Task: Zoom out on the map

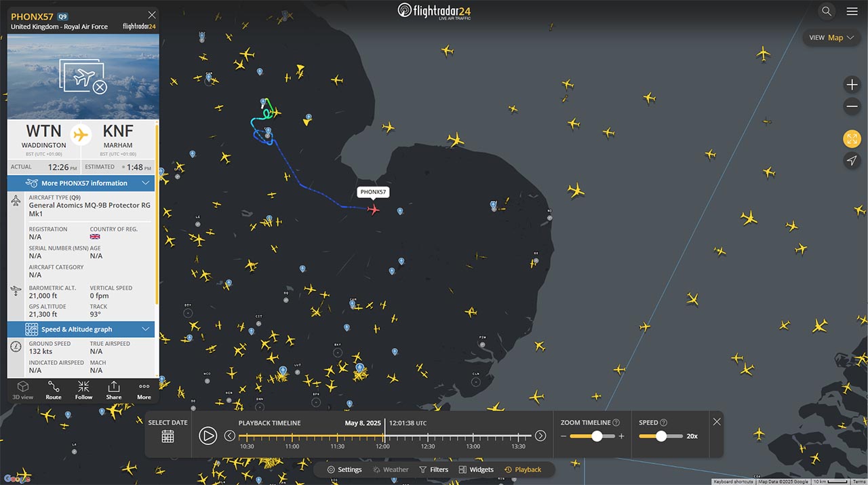Action: click(x=852, y=106)
